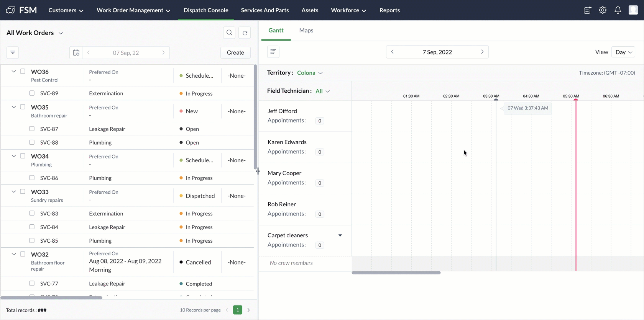Open the Reports link in navigation
644x320 pixels.
(x=389, y=10)
